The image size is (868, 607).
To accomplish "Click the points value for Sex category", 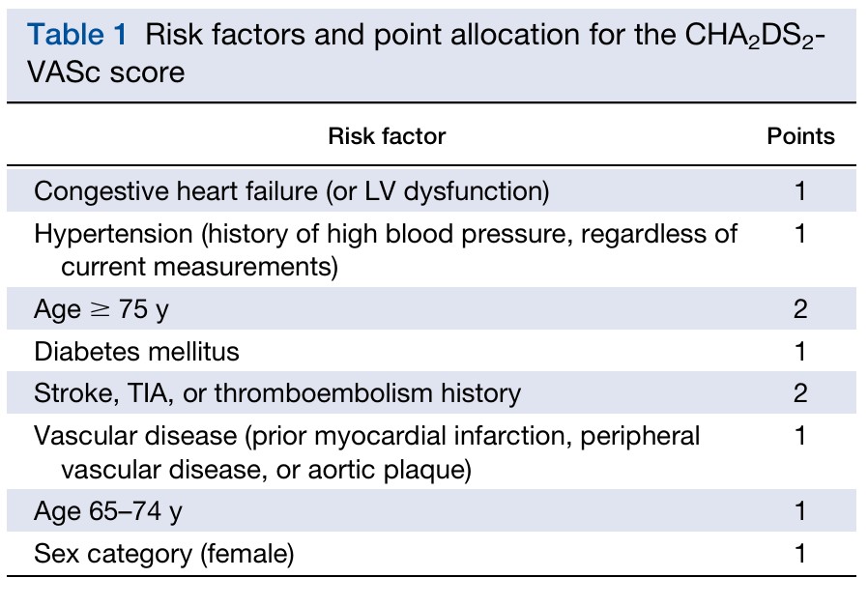I will tap(800, 554).
